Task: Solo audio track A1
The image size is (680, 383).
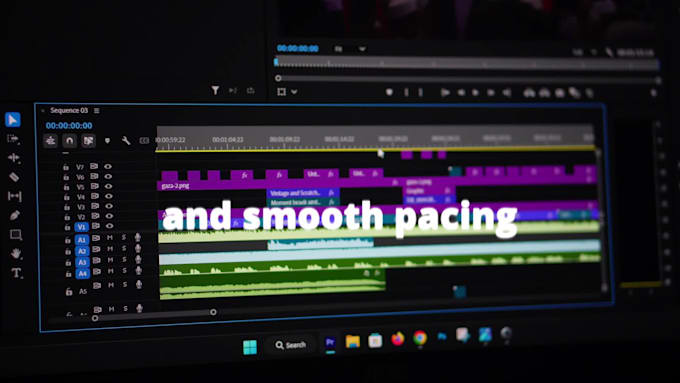Action: 124,237
